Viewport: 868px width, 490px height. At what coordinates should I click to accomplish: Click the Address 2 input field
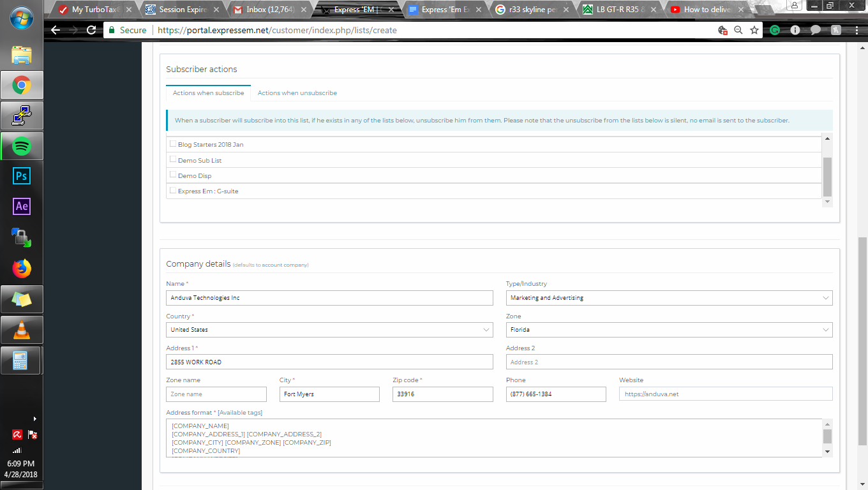click(x=669, y=362)
